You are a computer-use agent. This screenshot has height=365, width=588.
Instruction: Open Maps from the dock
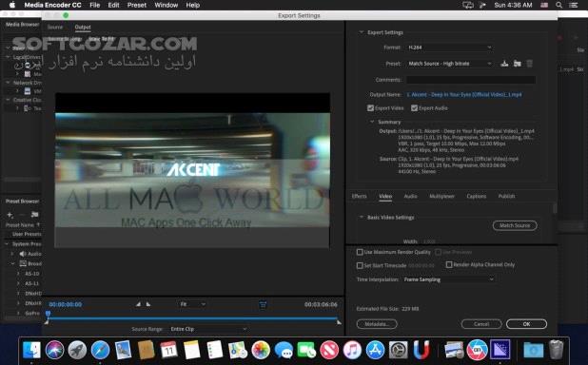(238, 351)
